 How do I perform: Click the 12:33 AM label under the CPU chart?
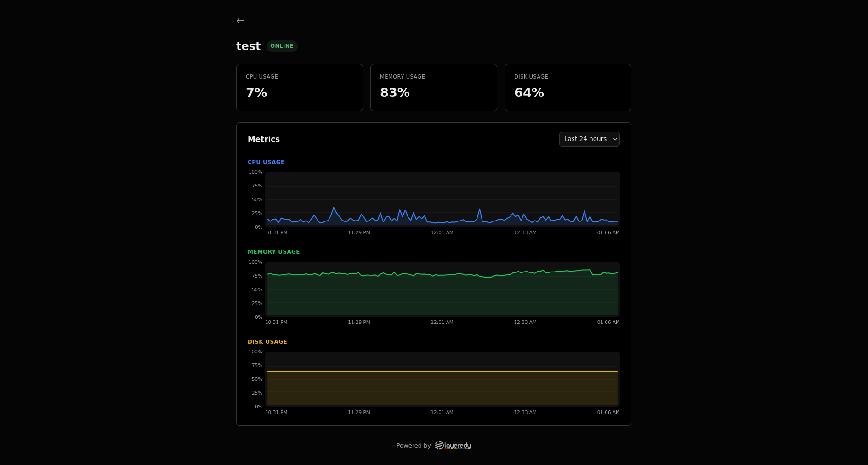pyautogui.click(x=525, y=233)
